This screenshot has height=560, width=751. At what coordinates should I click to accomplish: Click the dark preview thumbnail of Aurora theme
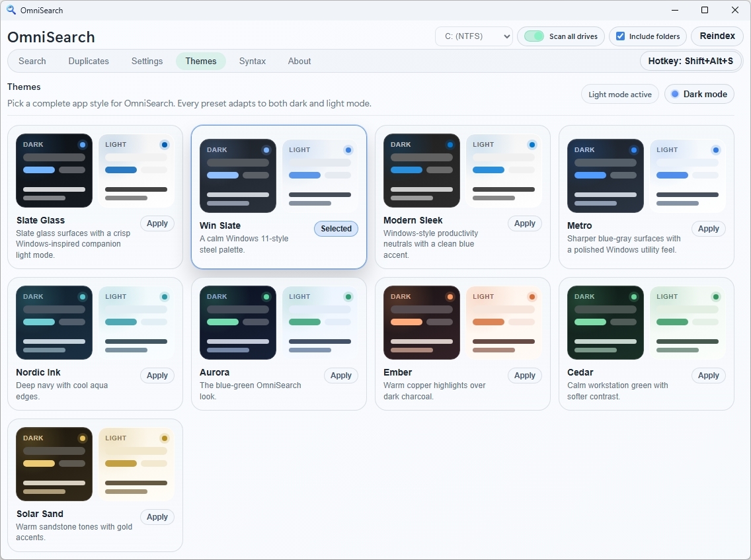(x=238, y=323)
